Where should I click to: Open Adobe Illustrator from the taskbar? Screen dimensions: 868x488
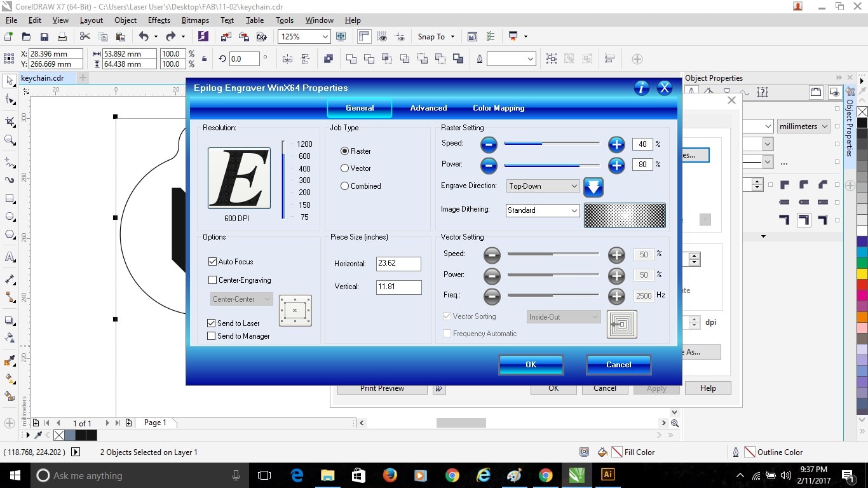pyautogui.click(x=607, y=475)
